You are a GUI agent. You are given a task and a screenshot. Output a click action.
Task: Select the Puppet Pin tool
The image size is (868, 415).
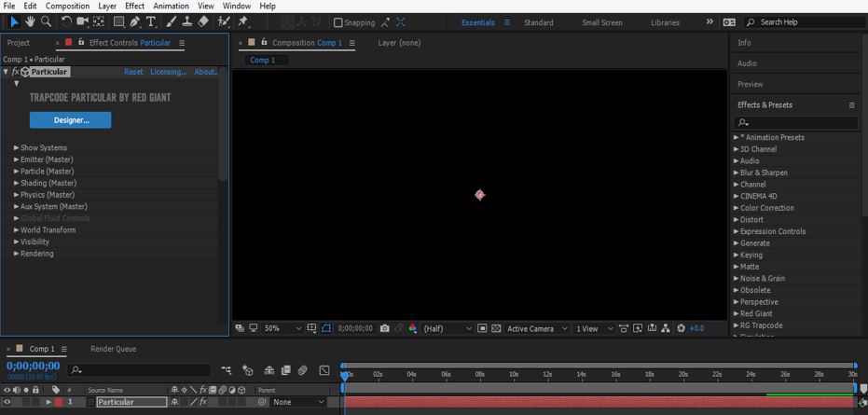[243, 21]
